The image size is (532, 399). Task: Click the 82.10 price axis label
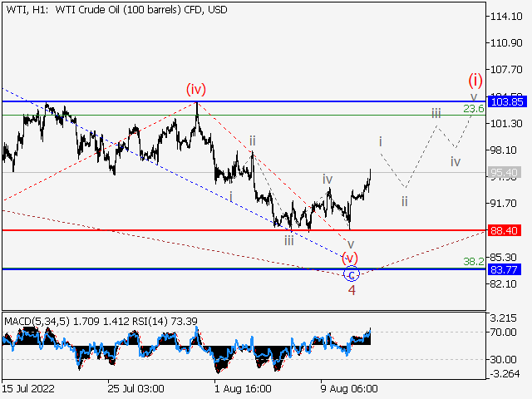point(504,283)
